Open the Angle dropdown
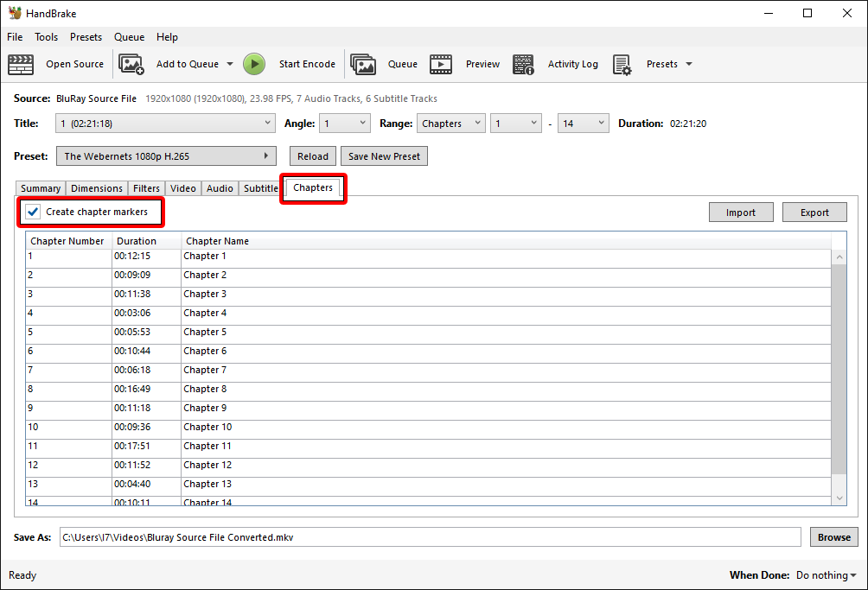This screenshot has width=868, height=590. [344, 124]
